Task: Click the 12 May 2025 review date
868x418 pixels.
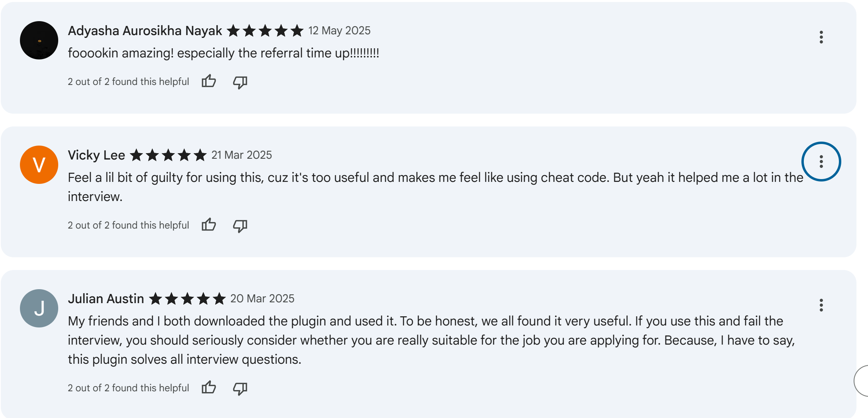Action: (339, 31)
